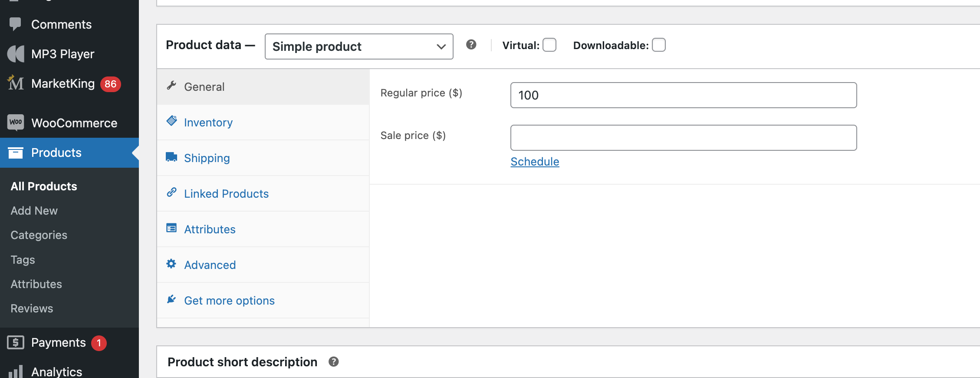Click the Linked Products chain icon
The width and height of the screenshot is (980, 378).
click(x=171, y=192)
